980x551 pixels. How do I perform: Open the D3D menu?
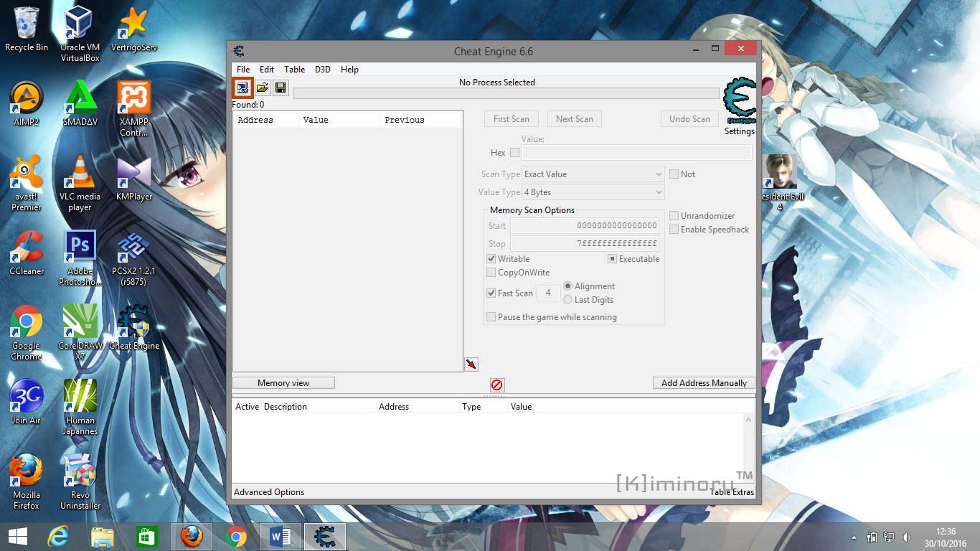[322, 69]
